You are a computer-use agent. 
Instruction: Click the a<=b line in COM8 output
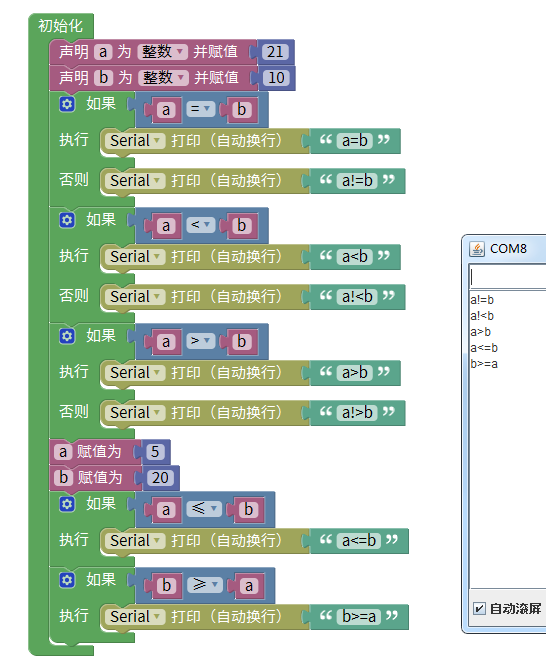pos(484,348)
